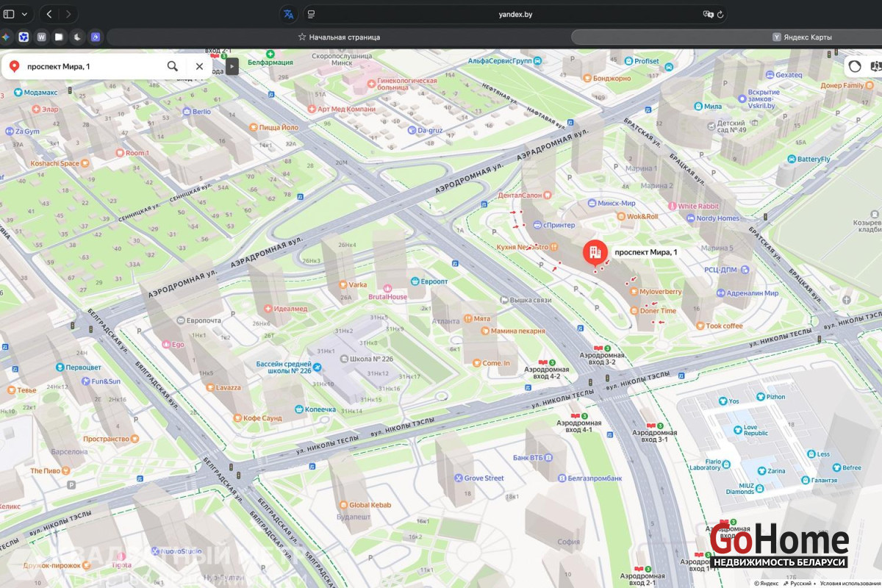Open the Grove Street marker
Viewport: 882px width, 588px height.
click(458, 478)
